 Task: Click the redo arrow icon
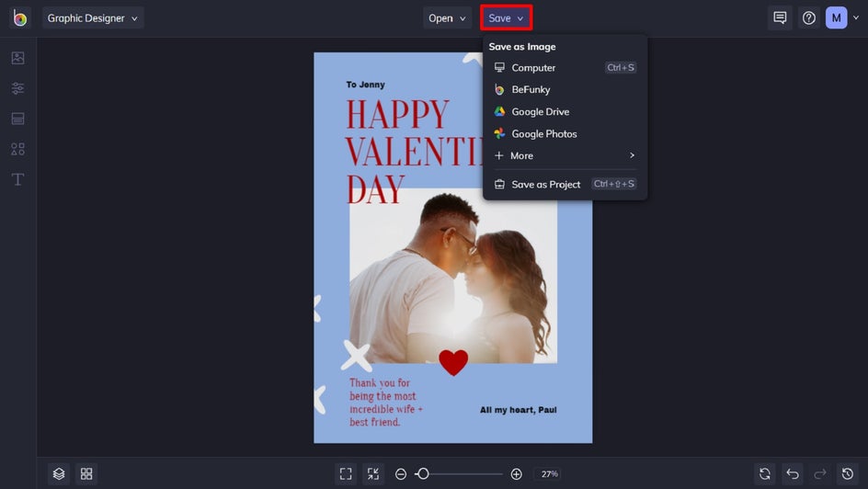click(x=820, y=474)
